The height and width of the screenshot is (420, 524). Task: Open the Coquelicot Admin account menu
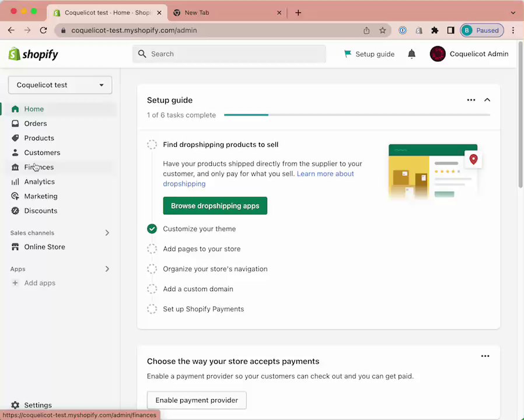pyautogui.click(x=469, y=54)
